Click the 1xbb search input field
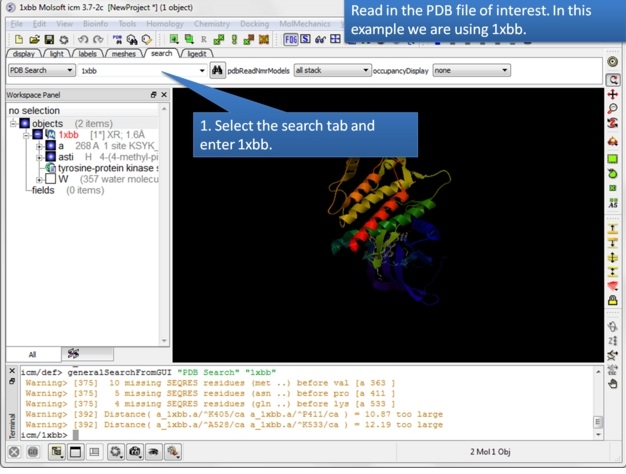Viewport: 626px width, 474px height. click(138, 71)
